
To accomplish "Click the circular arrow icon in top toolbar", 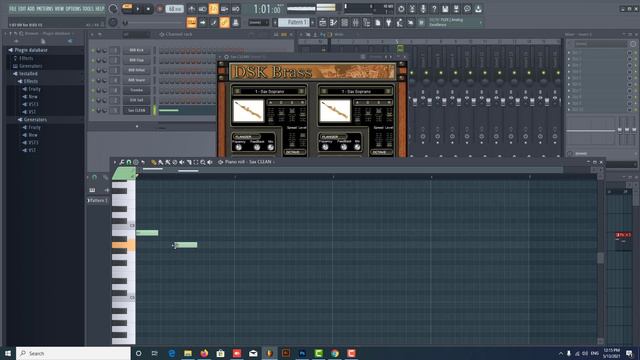I will [x=401, y=9].
